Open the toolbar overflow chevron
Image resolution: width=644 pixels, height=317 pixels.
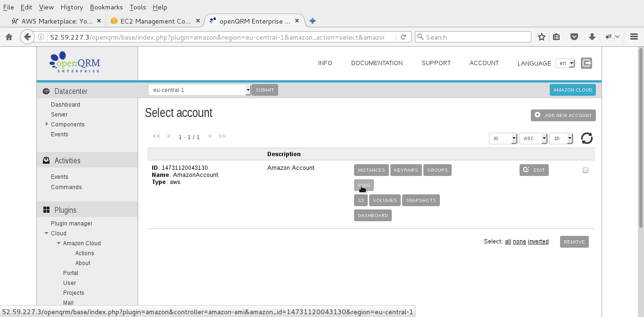pyautogui.click(x=618, y=37)
